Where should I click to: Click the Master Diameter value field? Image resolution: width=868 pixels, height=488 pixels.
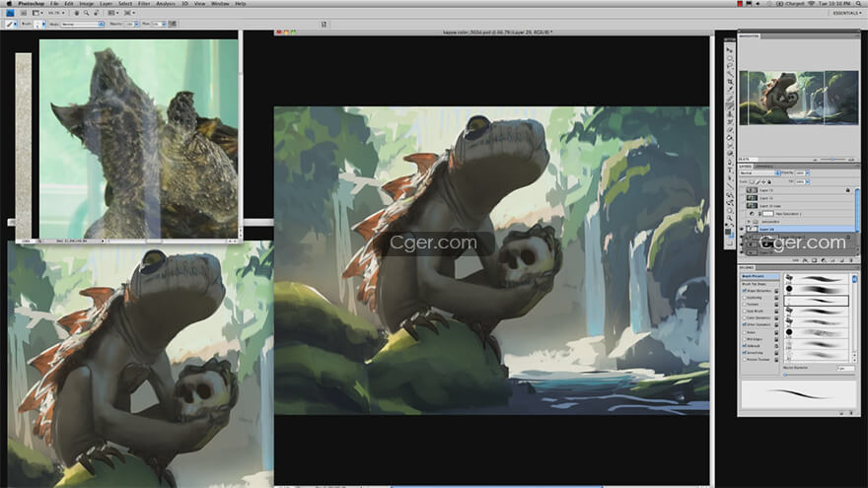click(x=846, y=369)
